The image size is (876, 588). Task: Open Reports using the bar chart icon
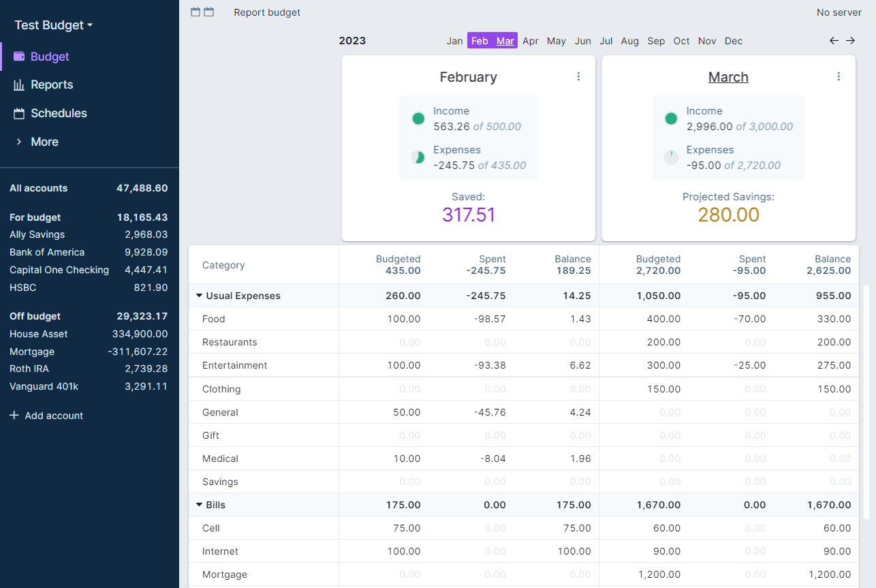[x=19, y=85]
